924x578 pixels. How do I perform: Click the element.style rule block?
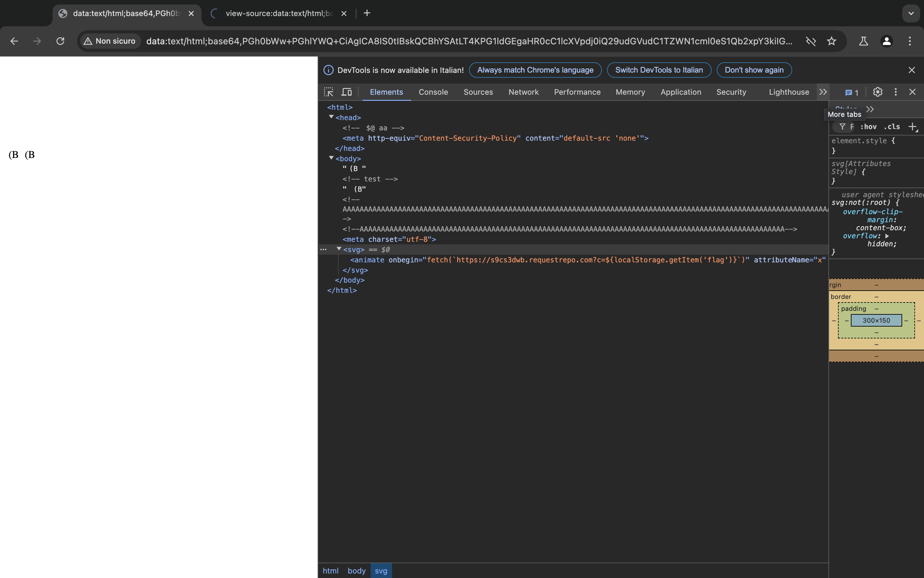point(876,146)
